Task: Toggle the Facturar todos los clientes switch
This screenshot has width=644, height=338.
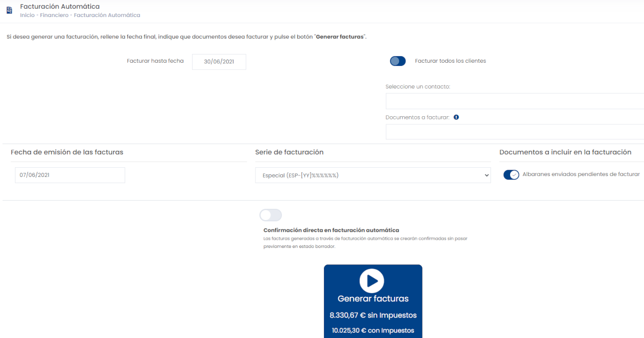Action: [x=398, y=61]
